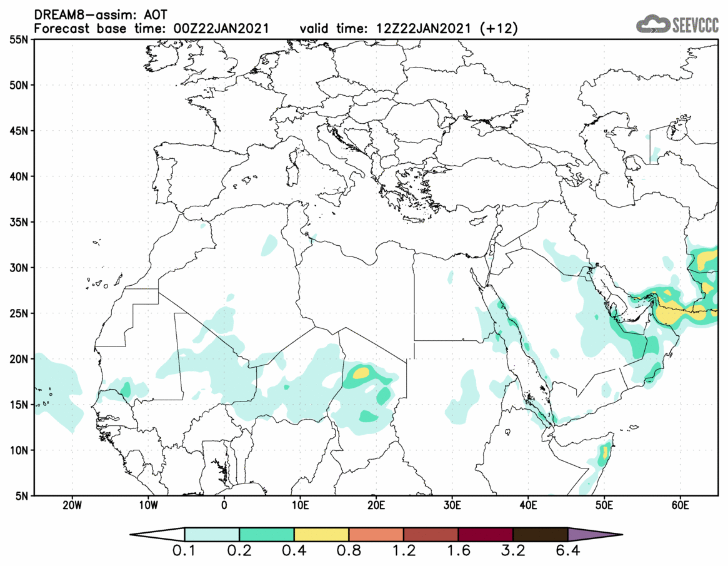Click the dark maroon 1.6–3.2 legend swatch
This screenshot has width=728, height=566.
click(x=486, y=534)
